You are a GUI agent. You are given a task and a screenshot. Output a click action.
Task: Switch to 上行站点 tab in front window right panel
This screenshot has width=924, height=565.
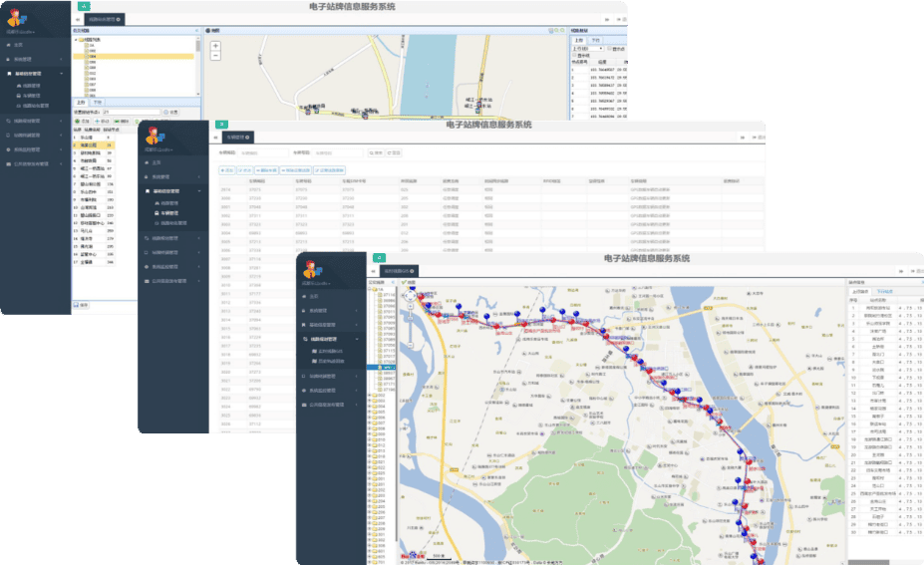(860, 291)
